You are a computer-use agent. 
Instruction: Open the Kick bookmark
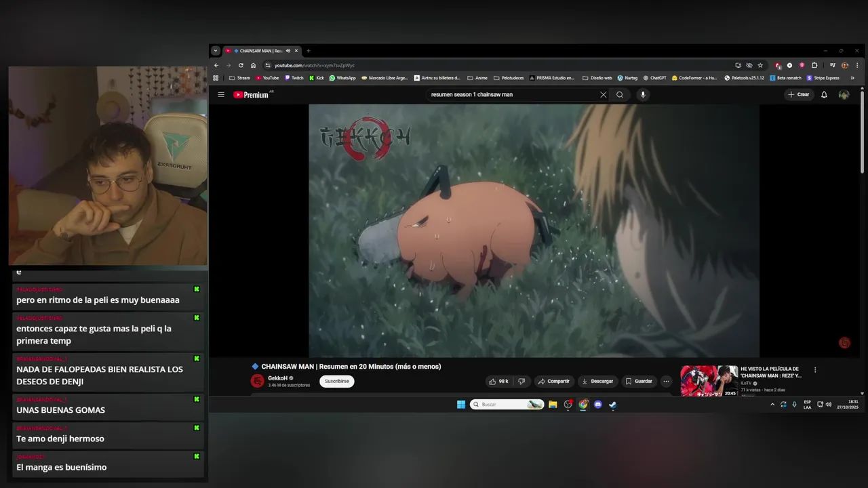(x=316, y=78)
